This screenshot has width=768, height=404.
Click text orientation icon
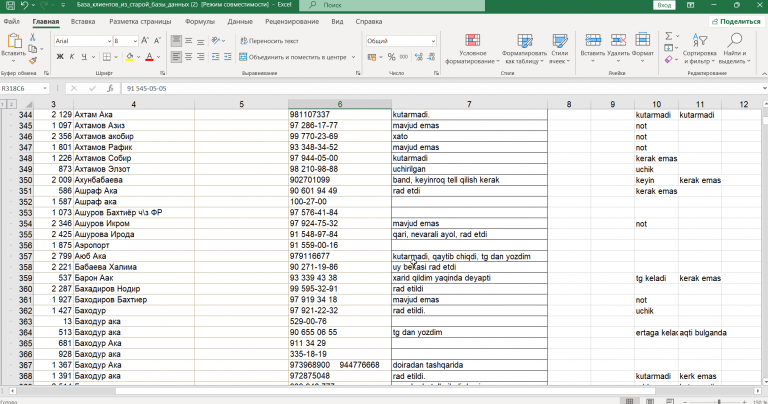[x=216, y=41]
